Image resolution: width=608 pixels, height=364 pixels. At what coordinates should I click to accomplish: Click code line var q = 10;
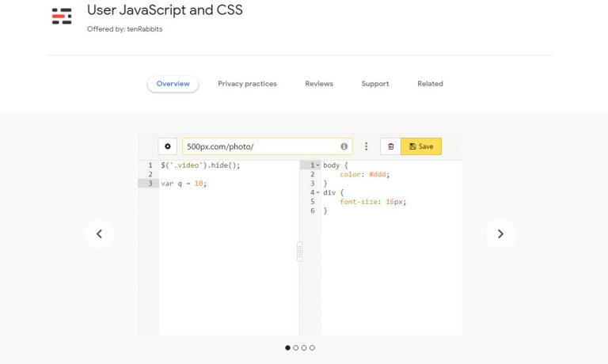(184, 184)
